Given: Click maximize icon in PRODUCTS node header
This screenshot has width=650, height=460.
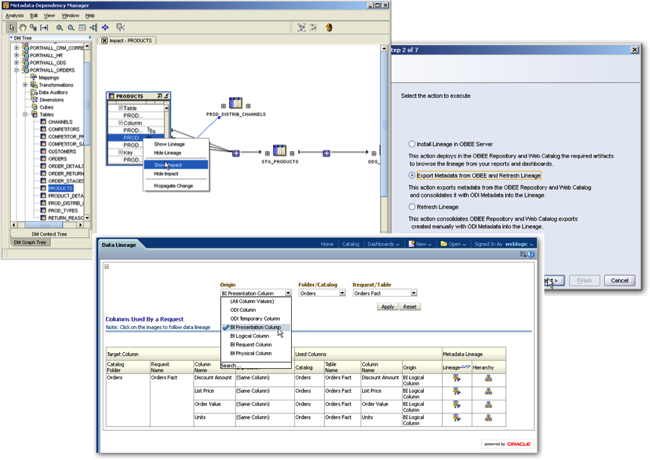Looking at the screenshot, I should coord(159,96).
